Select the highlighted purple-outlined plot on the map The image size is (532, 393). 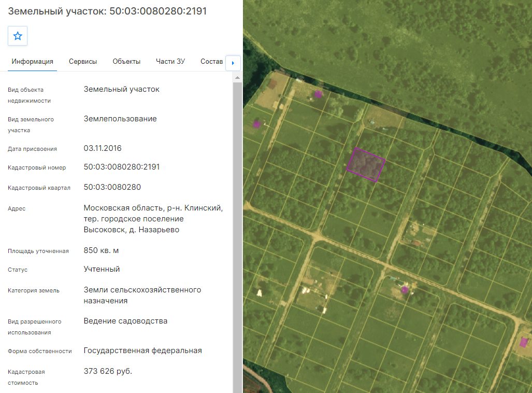point(366,165)
